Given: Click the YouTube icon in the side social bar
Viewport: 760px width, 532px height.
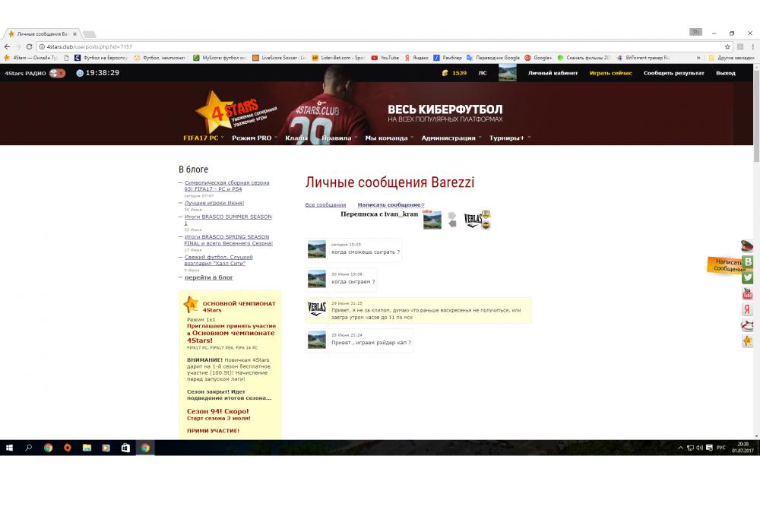Looking at the screenshot, I should (x=748, y=293).
